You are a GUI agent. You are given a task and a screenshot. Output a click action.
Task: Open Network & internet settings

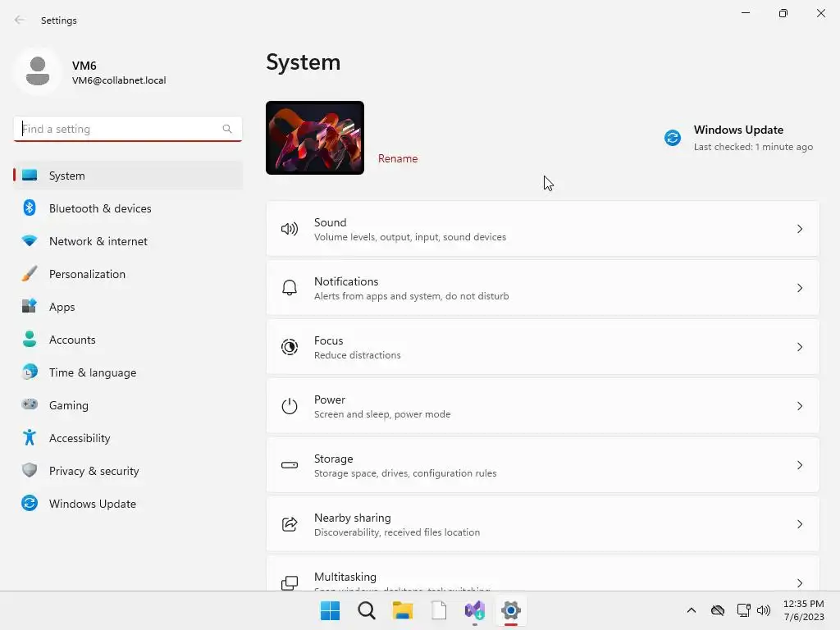(x=127, y=240)
